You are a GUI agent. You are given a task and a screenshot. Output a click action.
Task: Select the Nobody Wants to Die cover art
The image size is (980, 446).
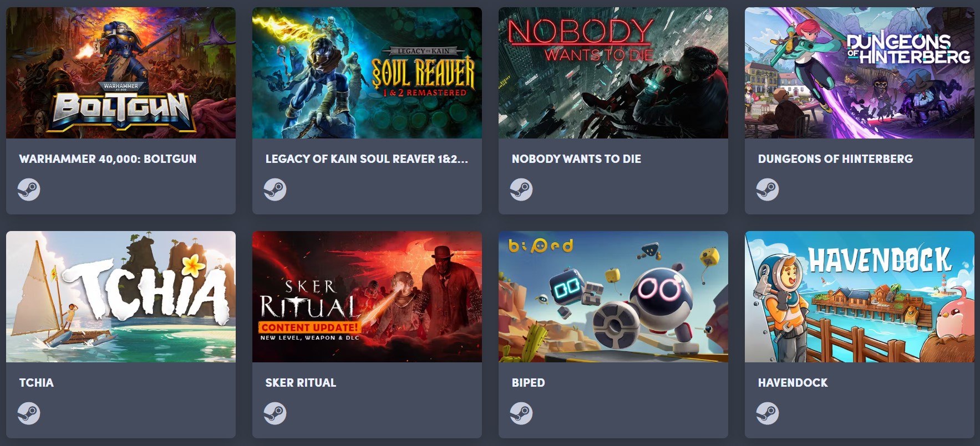pos(613,73)
